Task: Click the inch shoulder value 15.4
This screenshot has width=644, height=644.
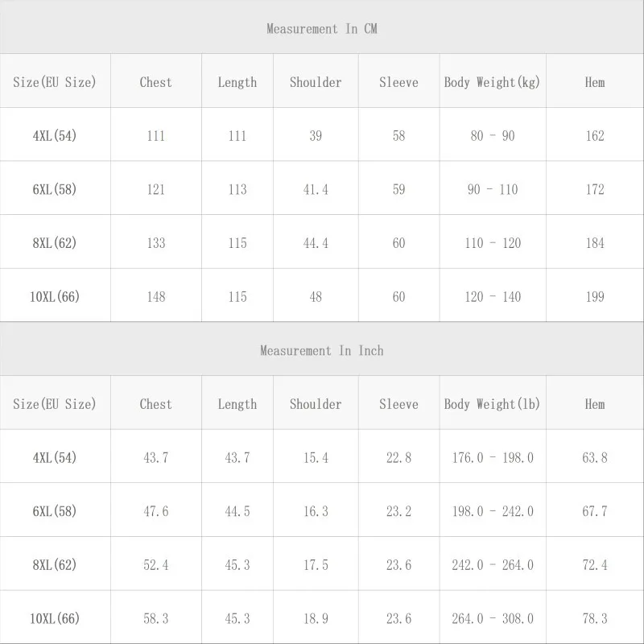Action: point(316,458)
